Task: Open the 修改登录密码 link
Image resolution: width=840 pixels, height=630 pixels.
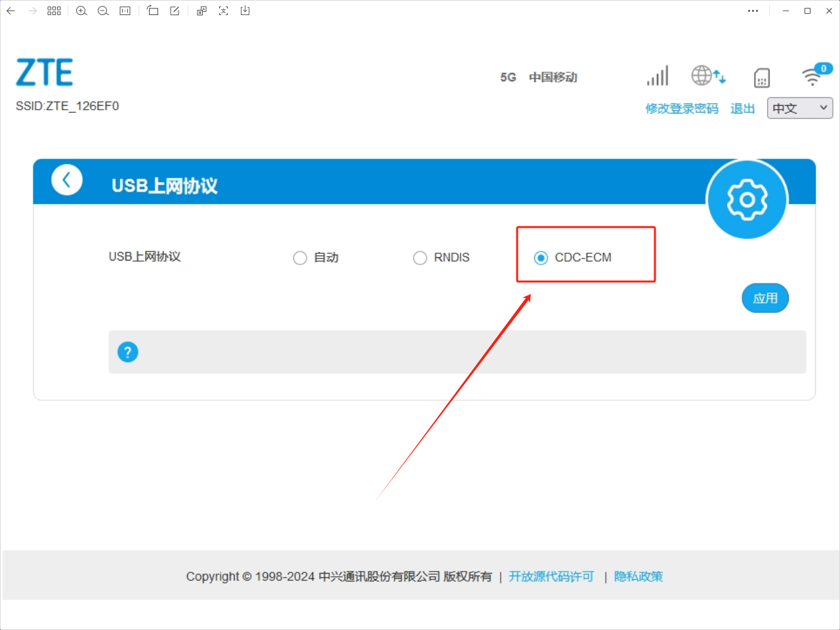Action: tap(682, 108)
